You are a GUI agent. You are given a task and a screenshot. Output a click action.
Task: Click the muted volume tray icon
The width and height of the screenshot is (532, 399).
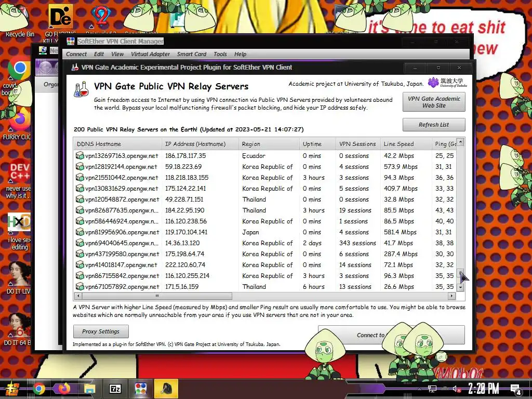tap(457, 389)
